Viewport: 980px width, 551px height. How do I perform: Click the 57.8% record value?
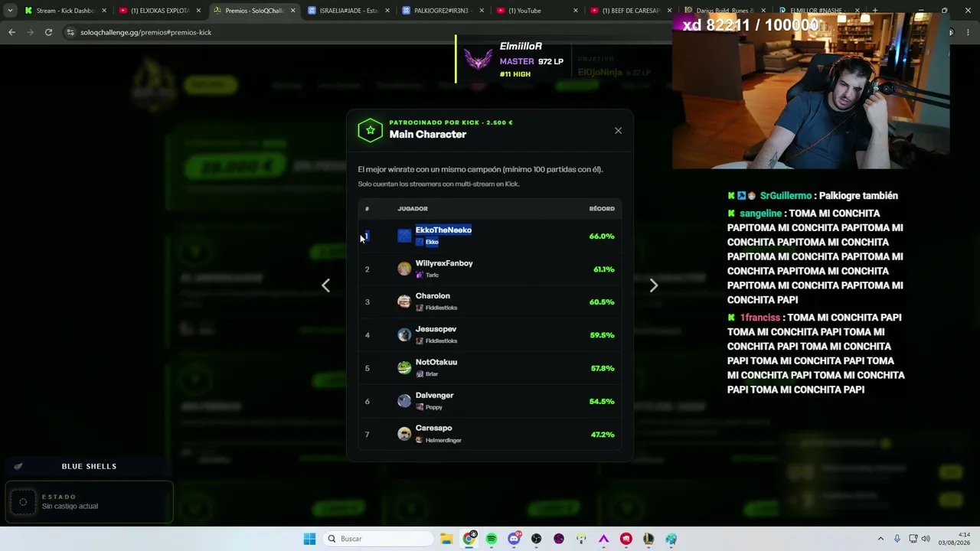[603, 368]
